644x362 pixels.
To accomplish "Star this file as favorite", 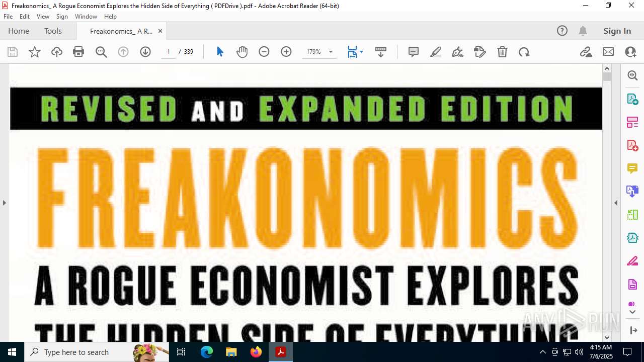I will (35, 52).
